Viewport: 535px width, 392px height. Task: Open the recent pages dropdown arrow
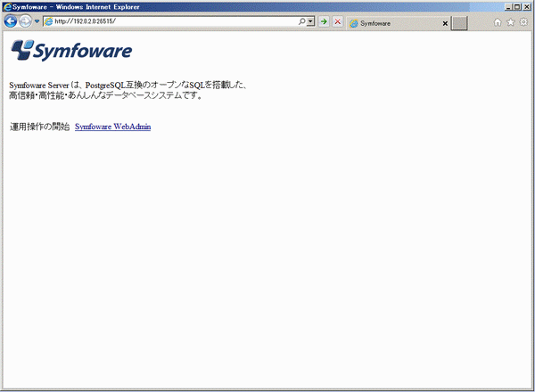pos(37,21)
